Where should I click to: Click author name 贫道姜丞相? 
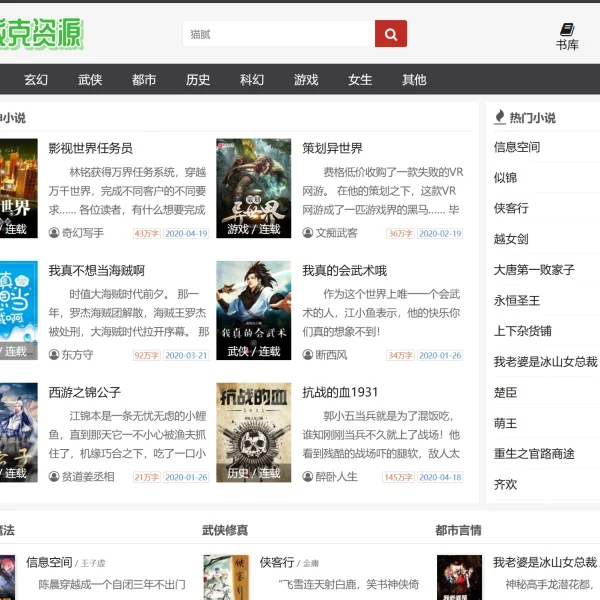(88, 476)
